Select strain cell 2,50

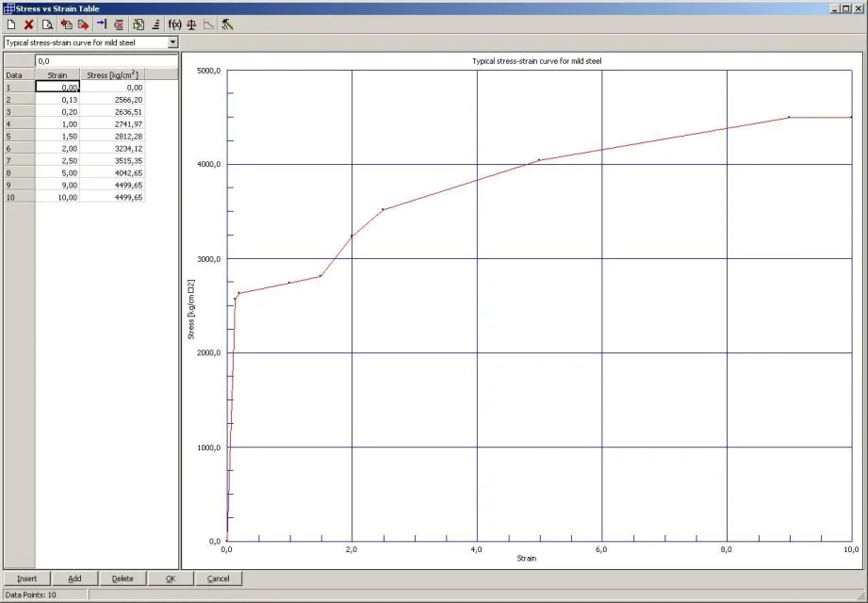(57, 160)
